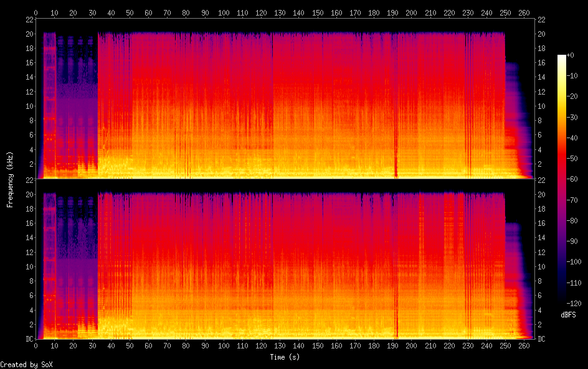Image resolution: width=588 pixels, height=369 pixels.
Task: Click '10' on the top time axis
Action: click(54, 12)
